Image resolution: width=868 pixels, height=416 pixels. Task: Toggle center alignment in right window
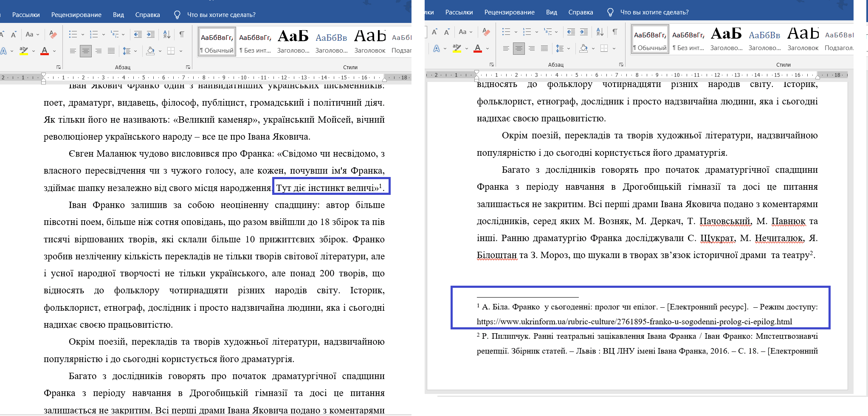[x=519, y=49]
